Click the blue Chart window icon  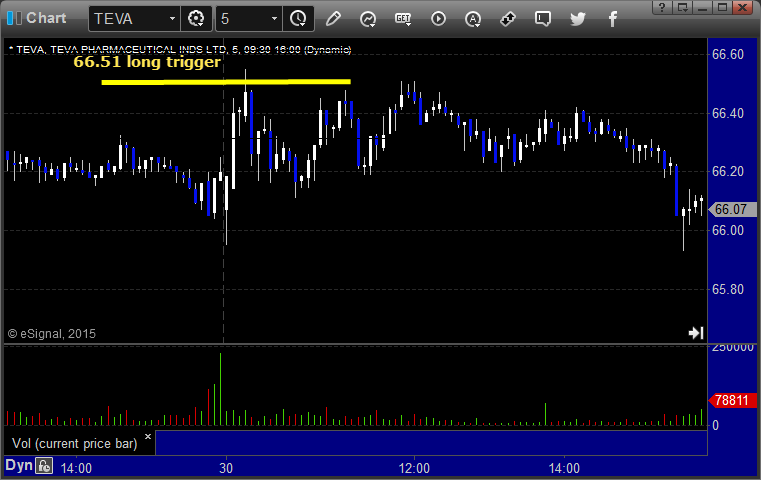(14, 18)
